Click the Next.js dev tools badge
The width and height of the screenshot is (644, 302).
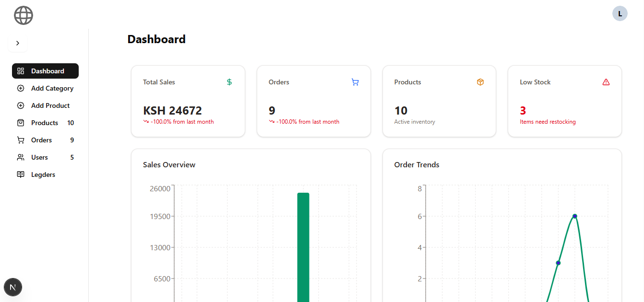click(13, 287)
